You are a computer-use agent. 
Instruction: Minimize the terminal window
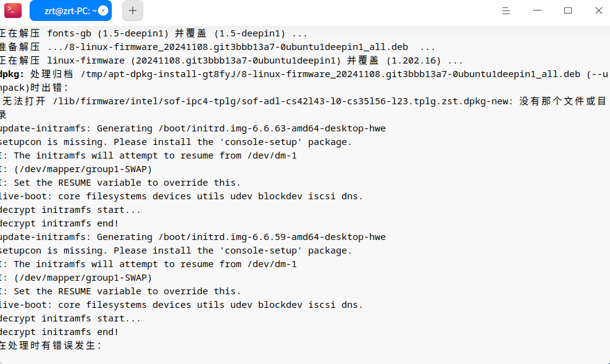[x=537, y=10]
